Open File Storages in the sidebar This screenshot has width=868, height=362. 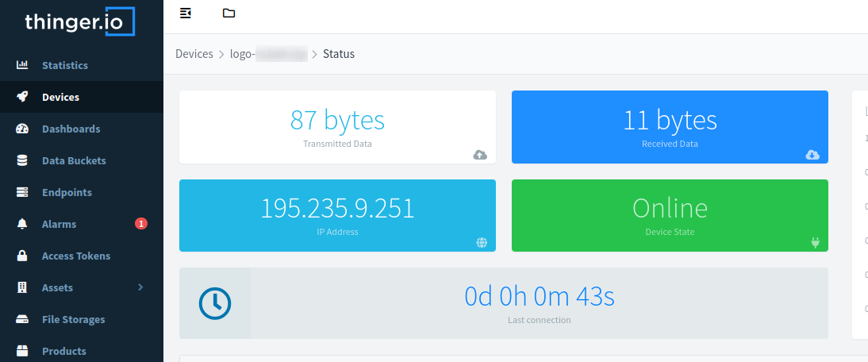click(73, 319)
